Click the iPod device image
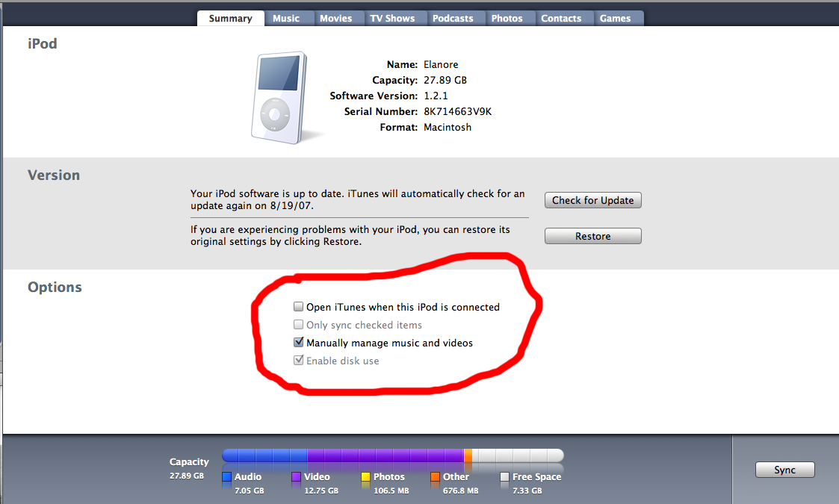Image resolution: width=839 pixels, height=504 pixels. (279, 98)
